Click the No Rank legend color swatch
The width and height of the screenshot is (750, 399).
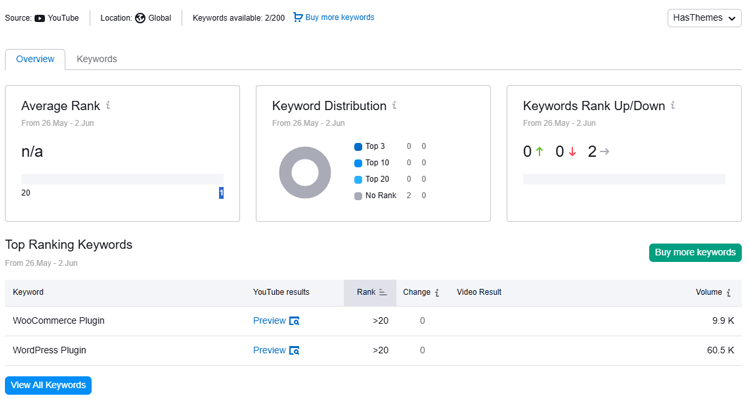pyautogui.click(x=358, y=196)
